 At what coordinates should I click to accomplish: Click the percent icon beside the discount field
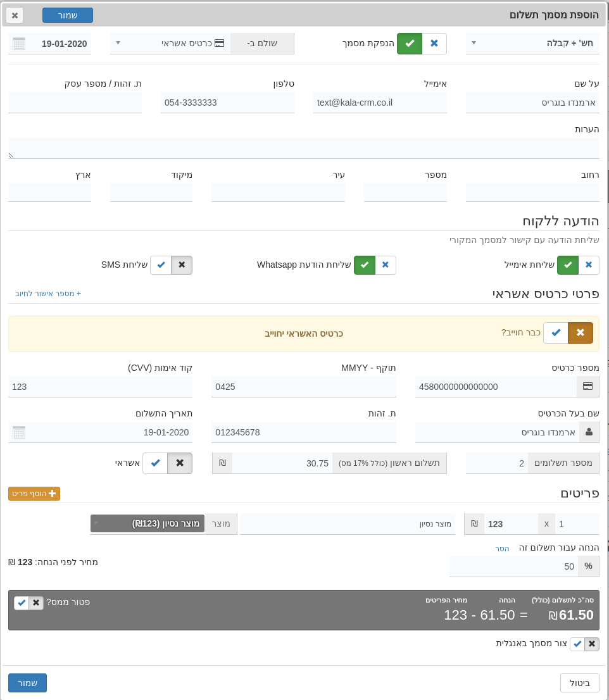tap(588, 566)
